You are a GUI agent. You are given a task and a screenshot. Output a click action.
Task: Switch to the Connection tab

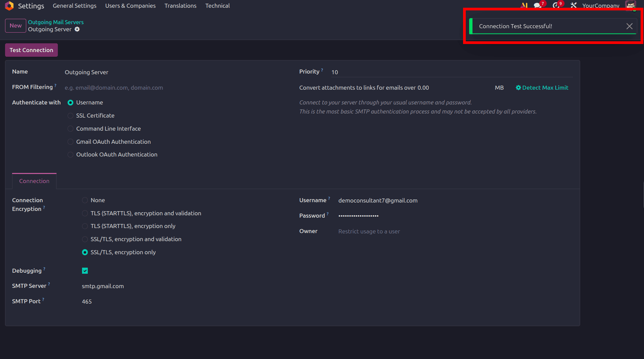point(34,181)
